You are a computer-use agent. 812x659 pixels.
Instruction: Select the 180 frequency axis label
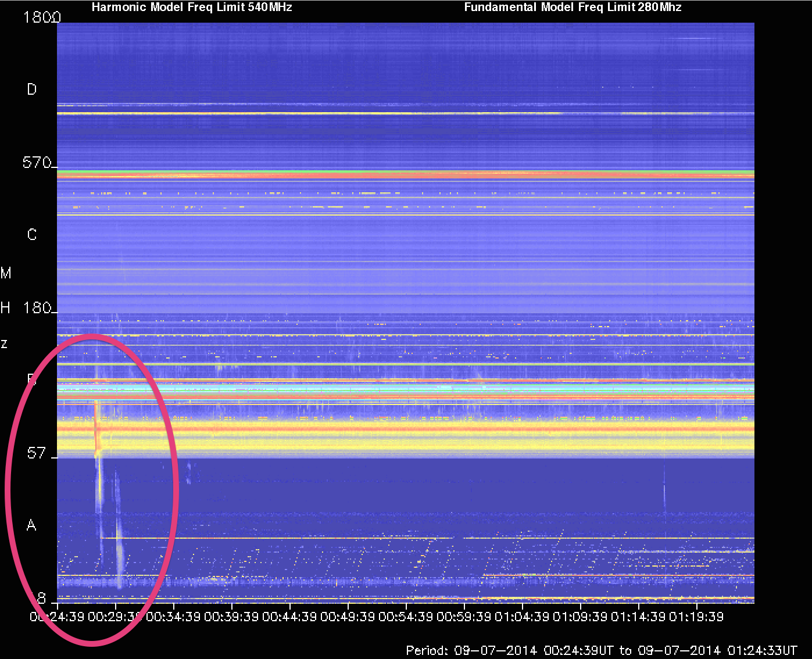pyautogui.click(x=37, y=308)
